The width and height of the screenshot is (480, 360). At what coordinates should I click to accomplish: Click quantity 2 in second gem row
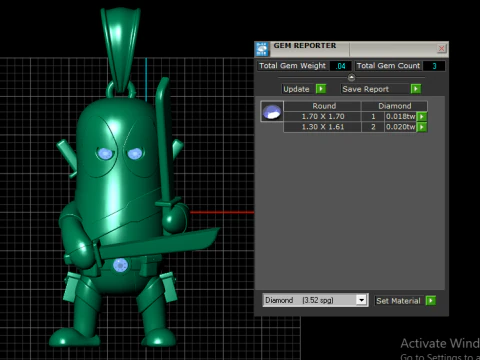click(373, 127)
